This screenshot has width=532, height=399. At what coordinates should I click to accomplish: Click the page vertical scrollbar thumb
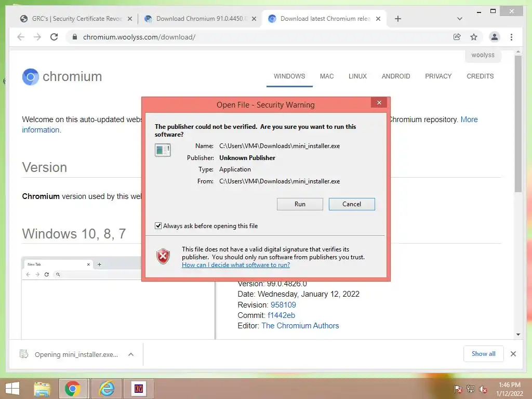518,124
